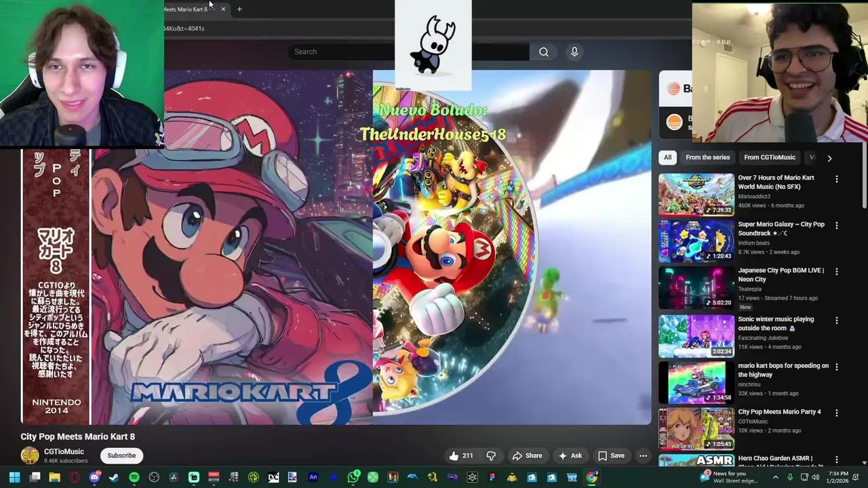The image size is (868, 488).
Task: Open Sonic winter music thumbnail
Action: click(696, 336)
